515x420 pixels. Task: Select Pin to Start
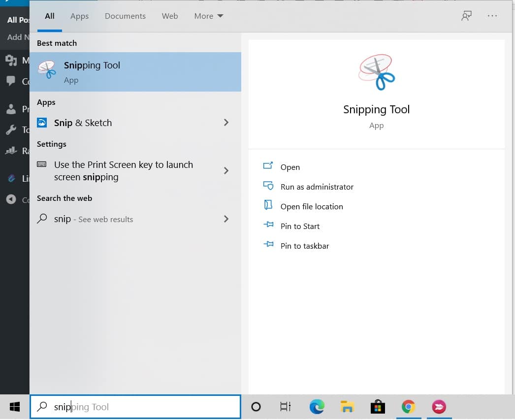[300, 226]
